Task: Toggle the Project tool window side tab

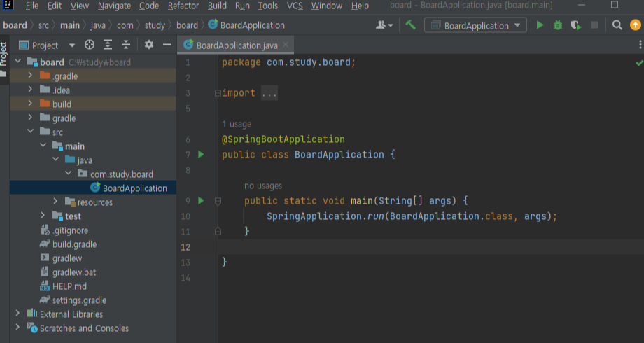Action: 3,60
